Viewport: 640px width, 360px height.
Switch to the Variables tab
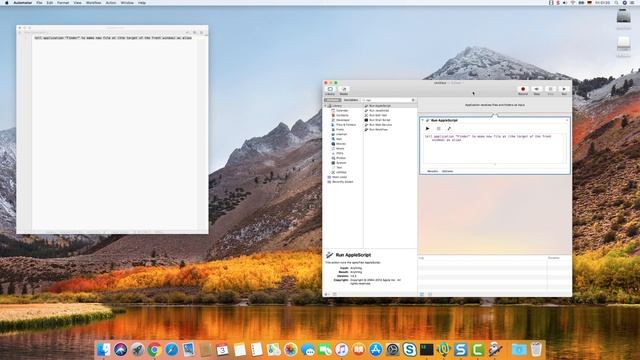point(351,100)
